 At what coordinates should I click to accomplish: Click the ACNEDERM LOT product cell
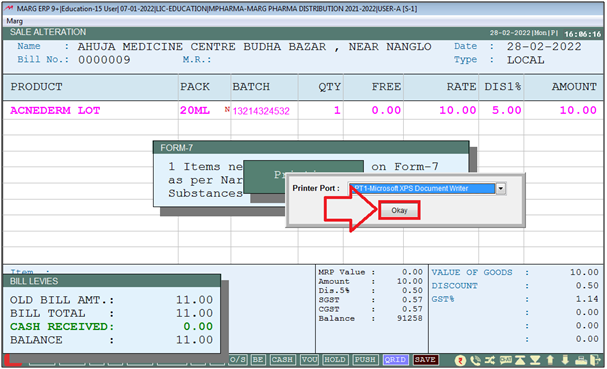(55, 111)
